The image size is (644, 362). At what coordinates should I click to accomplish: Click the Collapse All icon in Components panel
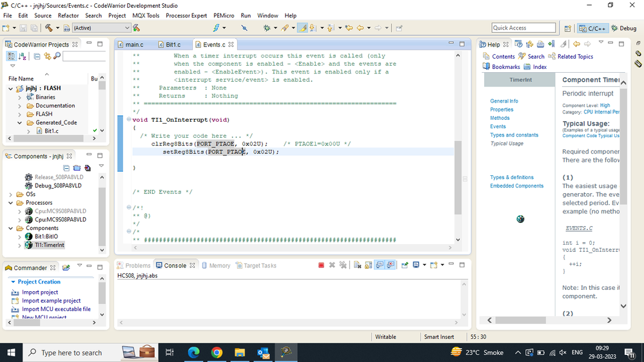click(66, 168)
